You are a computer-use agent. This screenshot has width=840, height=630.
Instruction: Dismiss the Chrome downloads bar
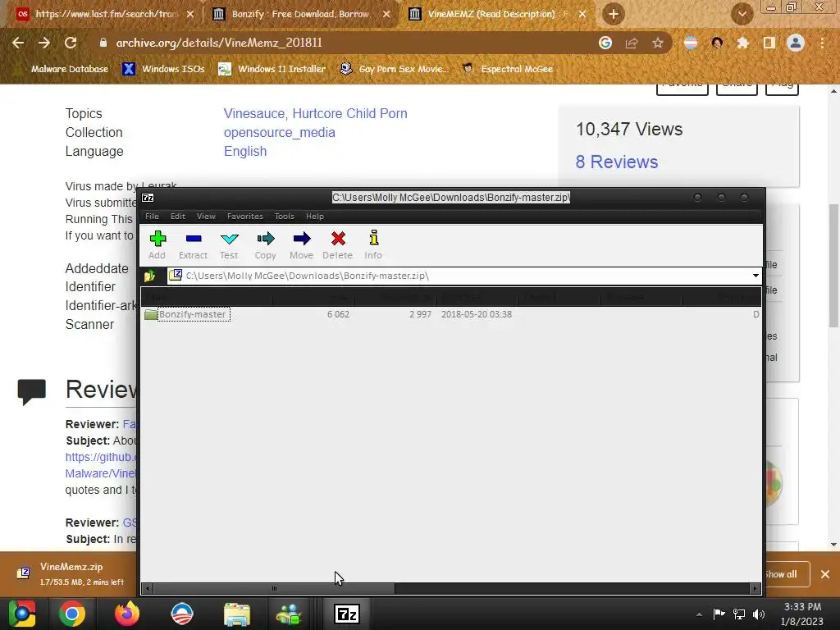tap(825, 574)
